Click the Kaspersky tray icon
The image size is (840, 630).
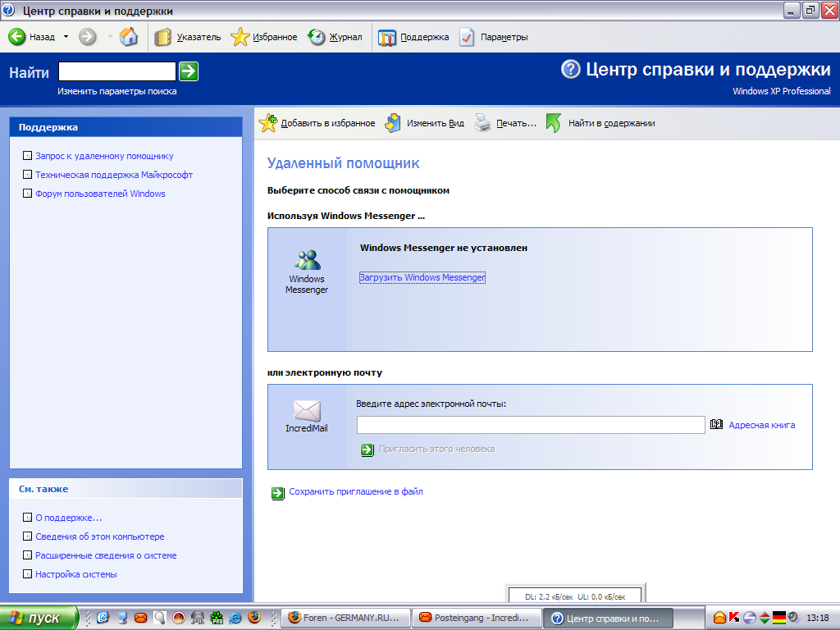[734, 618]
